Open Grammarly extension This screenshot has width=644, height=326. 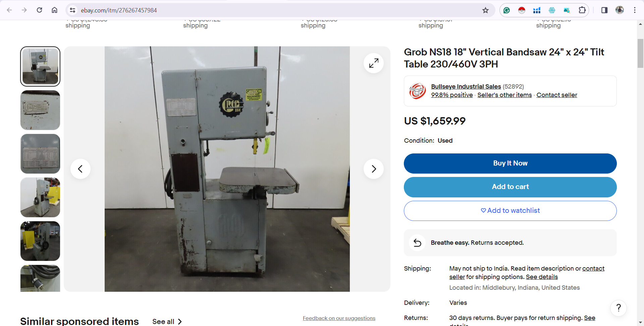click(x=506, y=10)
